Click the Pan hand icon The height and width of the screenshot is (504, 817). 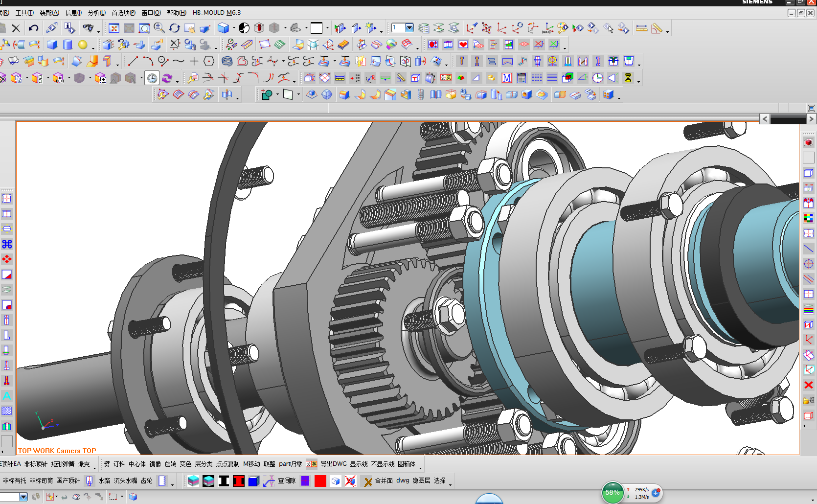(x=189, y=28)
